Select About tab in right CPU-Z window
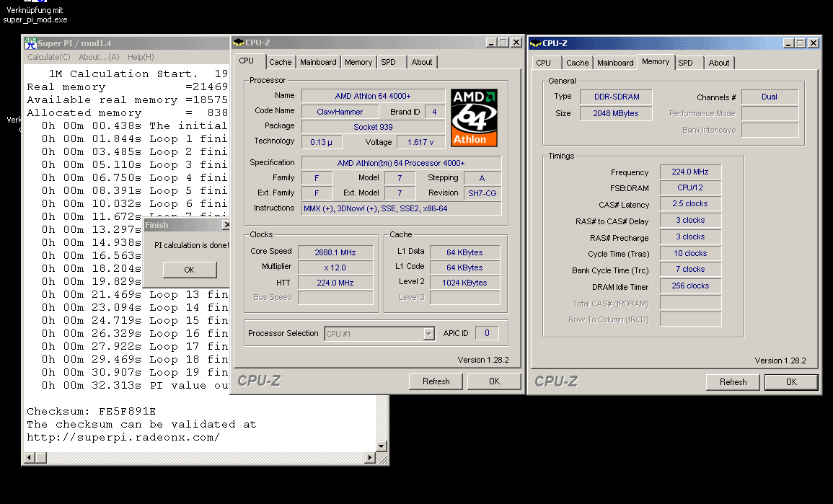The image size is (833, 504). coord(719,63)
